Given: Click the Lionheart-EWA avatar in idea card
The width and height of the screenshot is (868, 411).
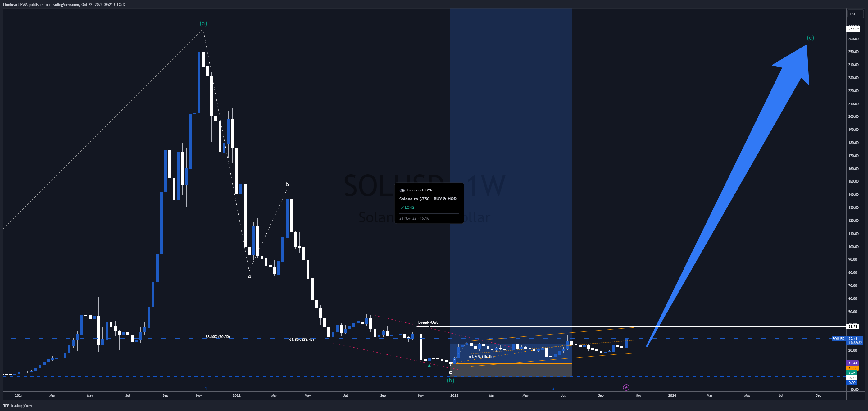Looking at the screenshot, I should pyautogui.click(x=402, y=190).
